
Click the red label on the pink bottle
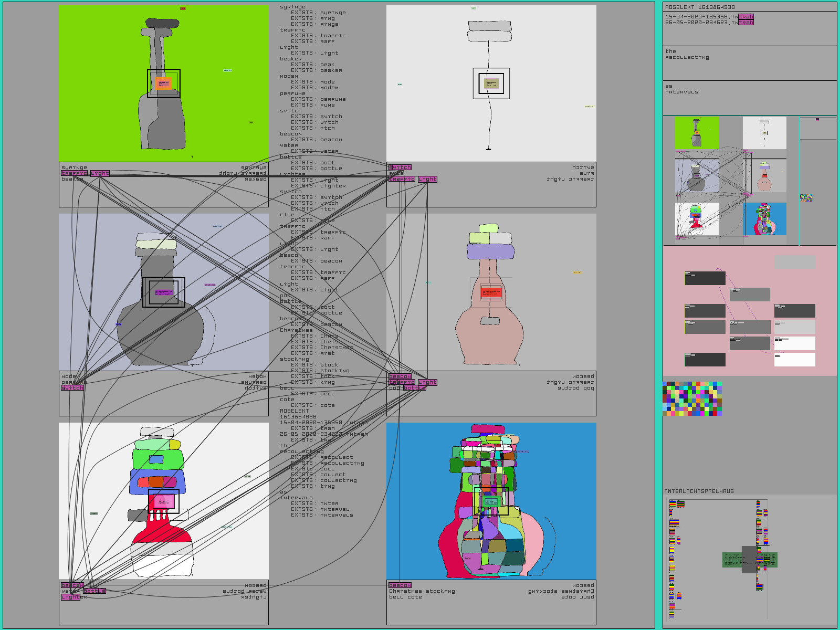pos(491,292)
